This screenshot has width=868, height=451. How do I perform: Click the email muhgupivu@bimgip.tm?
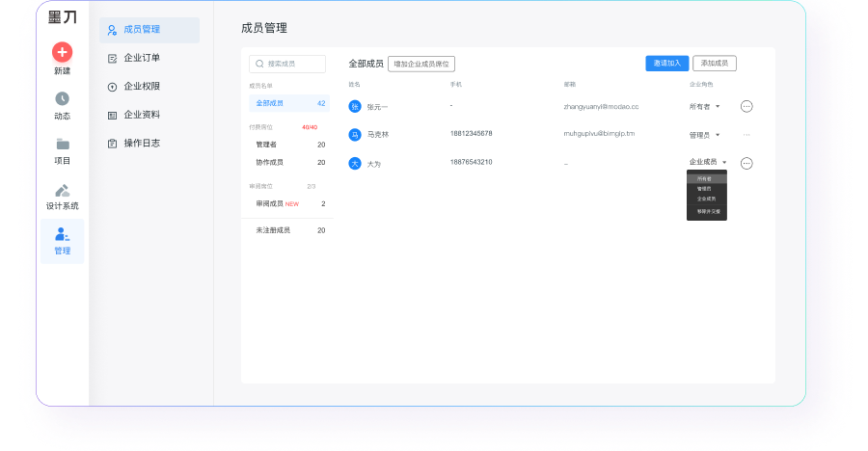599,133
